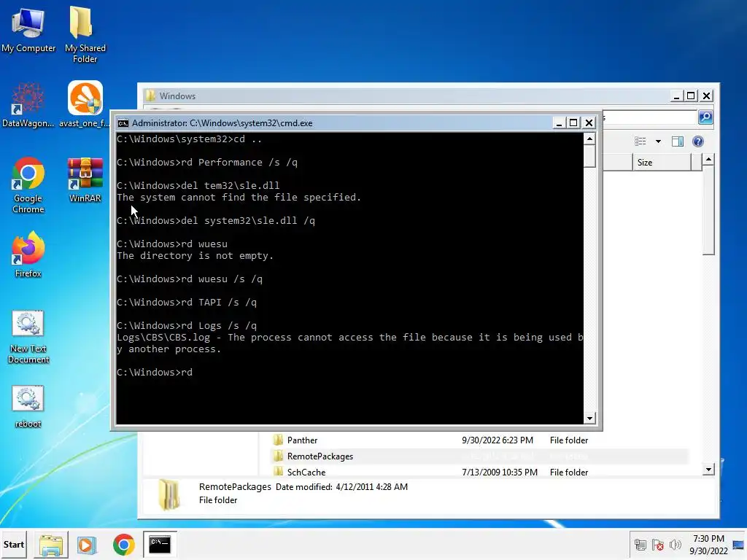Image resolution: width=747 pixels, height=560 pixels.
Task: Click the cmd prompt line 'C:\Windows>rd'
Action: point(155,373)
